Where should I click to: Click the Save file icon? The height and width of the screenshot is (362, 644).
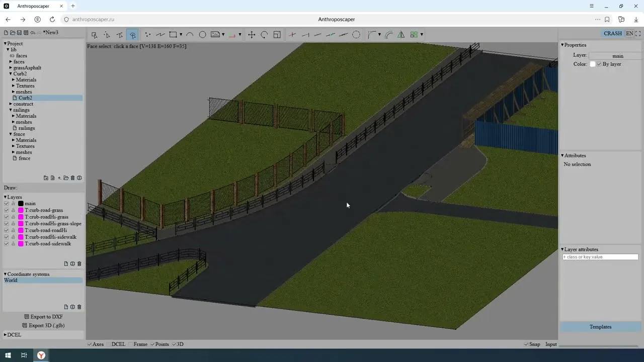point(19,33)
